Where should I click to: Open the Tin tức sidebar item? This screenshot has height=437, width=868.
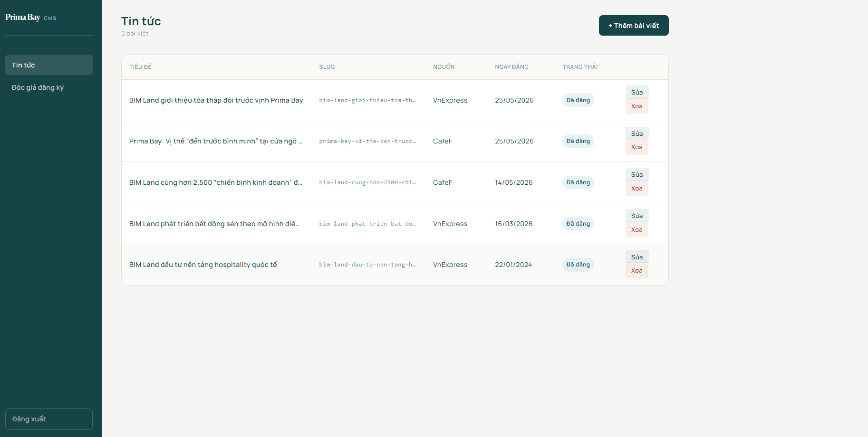(49, 65)
